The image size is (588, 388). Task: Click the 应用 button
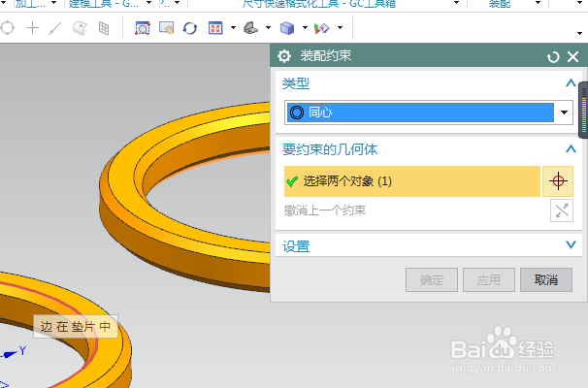[x=489, y=279]
